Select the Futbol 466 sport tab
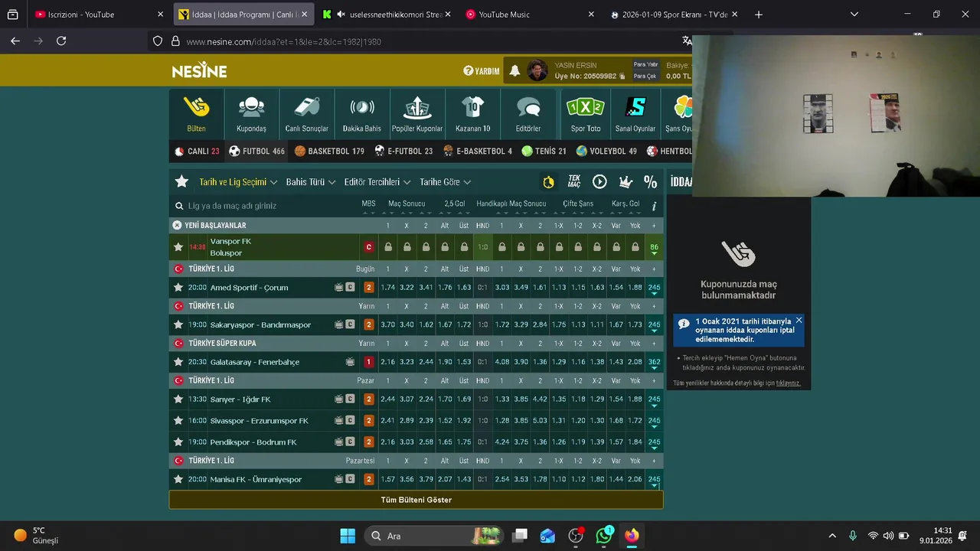This screenshot has width=980, height=551. (256, 152)
